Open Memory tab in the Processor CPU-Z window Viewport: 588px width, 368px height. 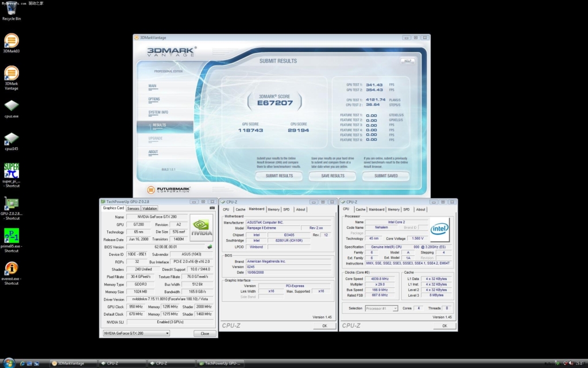pyautogui.click(x=393, y=209)
